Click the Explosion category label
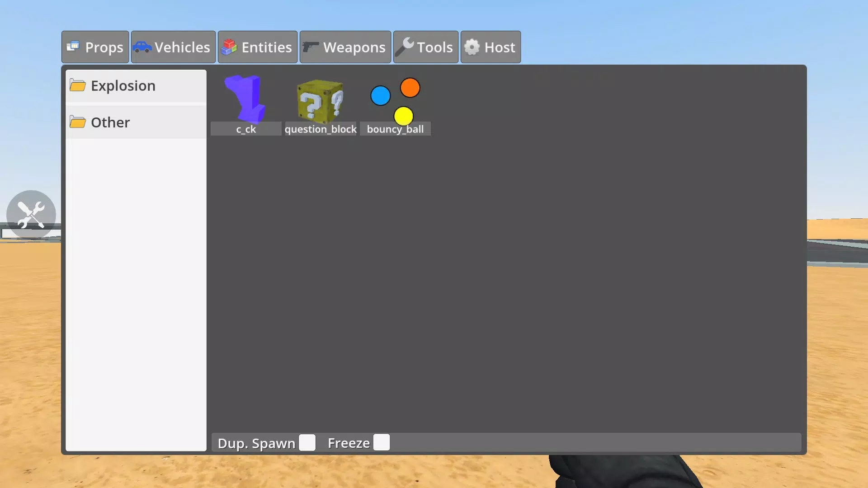868x488 pixels. (123, 85)
